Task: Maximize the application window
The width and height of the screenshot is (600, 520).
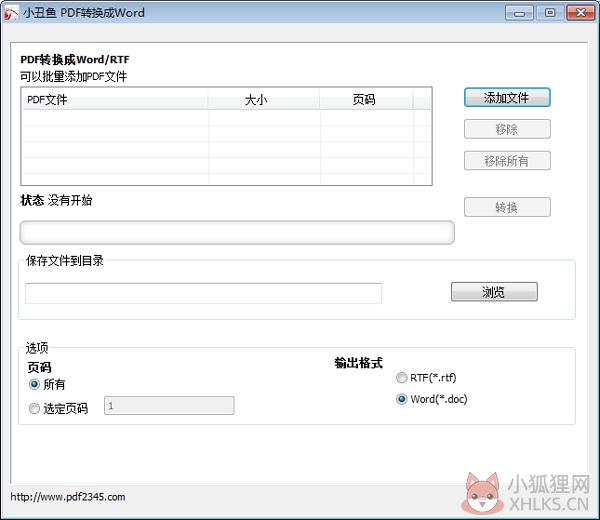Action: point(550,13)
